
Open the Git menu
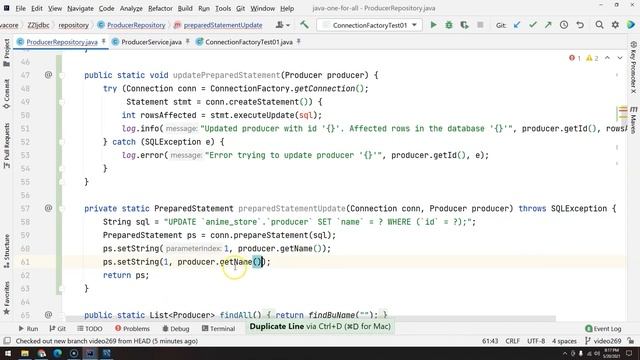coord(240,8)
